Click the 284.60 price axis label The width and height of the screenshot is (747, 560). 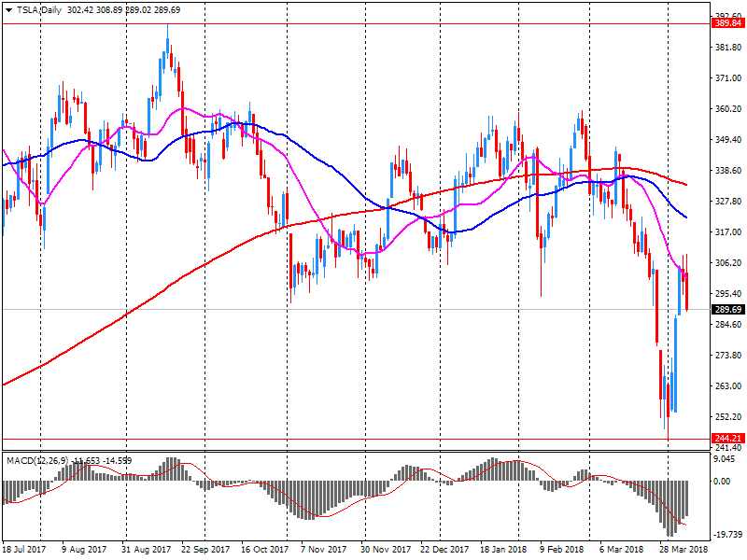click(x=728, y=324)
